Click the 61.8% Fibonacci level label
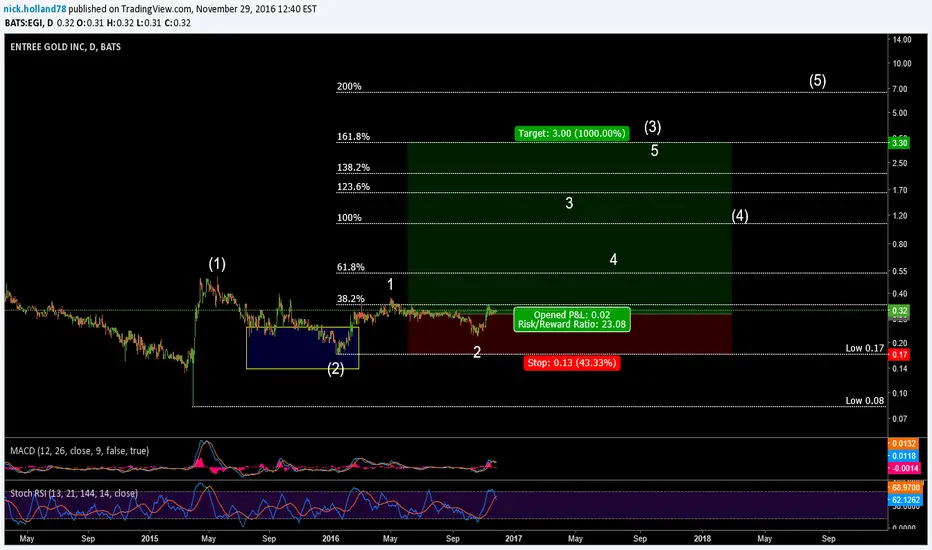Viewport: 932px width, 550px height. (351, 267)
